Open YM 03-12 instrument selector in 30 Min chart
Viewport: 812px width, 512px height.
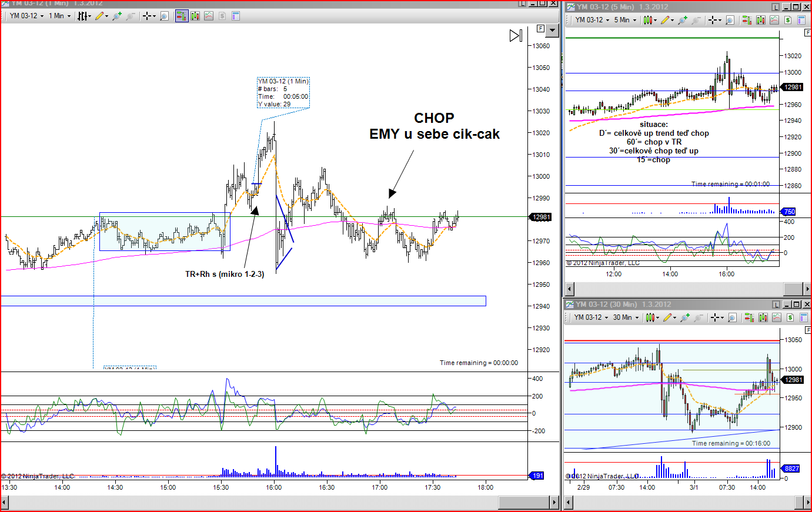coord(591,317)
